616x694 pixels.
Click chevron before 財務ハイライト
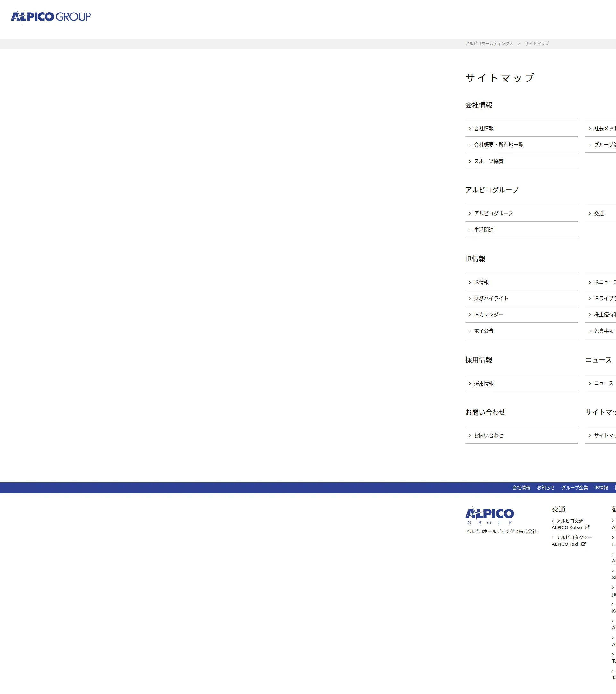(x=470, y=299)
